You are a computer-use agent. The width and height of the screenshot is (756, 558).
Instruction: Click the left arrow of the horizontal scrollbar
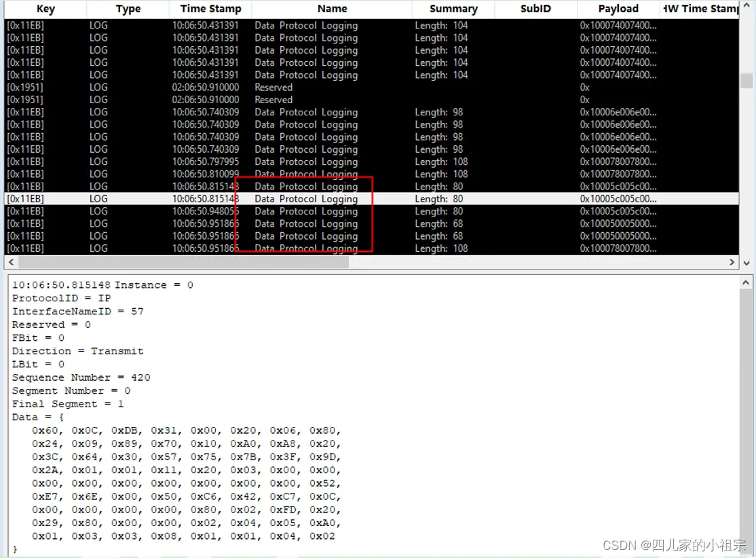click(x=11, y=261)
